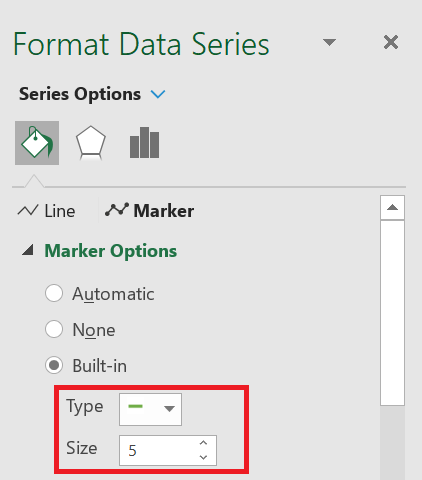This screenshot has width=422, height=480.
Task: Decrease marker Size with down spinner
Action: [x=203, y=457]
